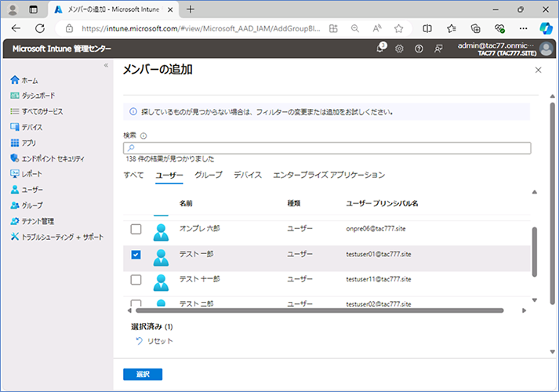The height and width of the screenshot is (392, 559).
Task: Open the Intune settings gear
Action: pyautogui.click(x=399, y=49)
